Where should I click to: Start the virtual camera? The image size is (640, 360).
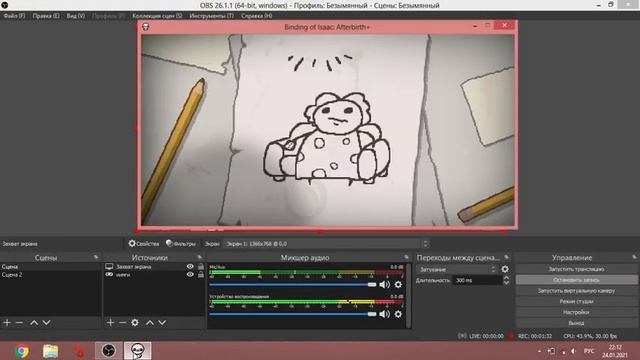click(576, 291)
